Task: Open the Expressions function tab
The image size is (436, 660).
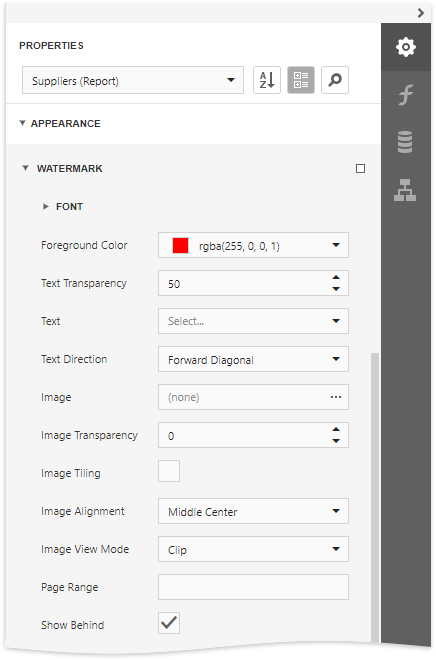Action: [406, 94]
